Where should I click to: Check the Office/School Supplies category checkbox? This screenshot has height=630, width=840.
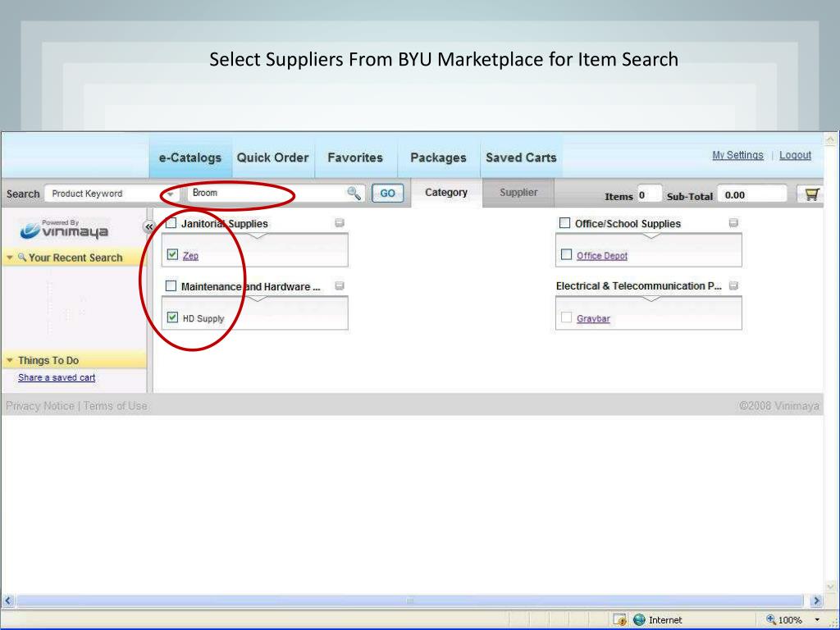[x=564, y=223]
